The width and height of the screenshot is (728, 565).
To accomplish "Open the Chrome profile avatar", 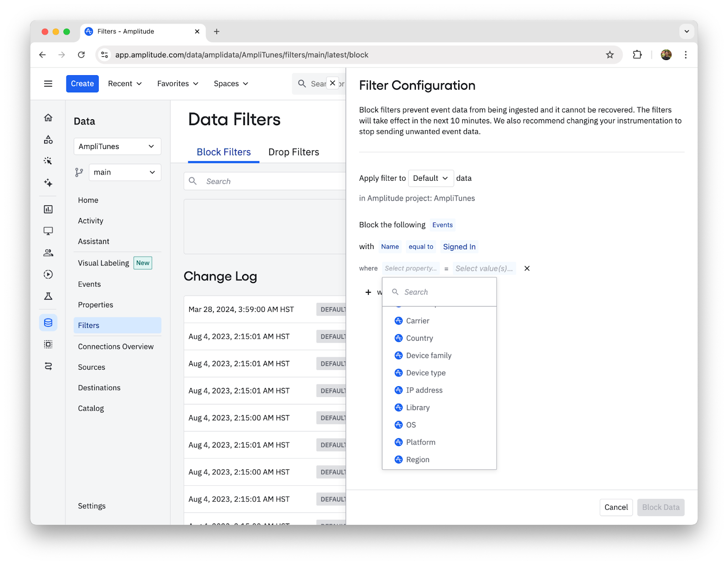I will (x=666, y=55).
